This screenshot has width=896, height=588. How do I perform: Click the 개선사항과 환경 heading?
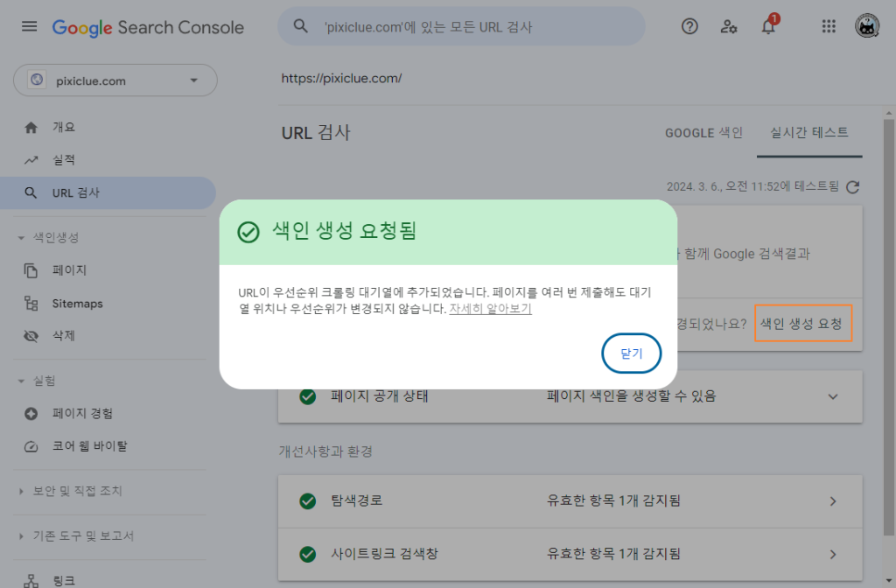click(x=325, y=452)
